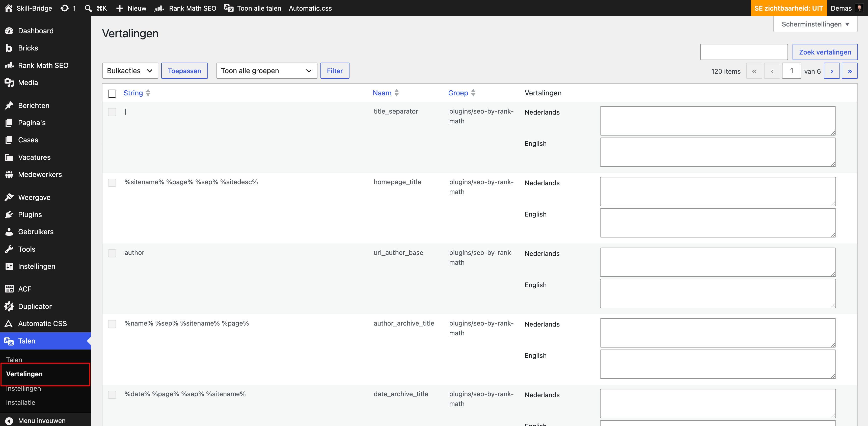Open Instellingen under Talen submenu
This screenshot has width=868, height=426.
tap(23, 388)
